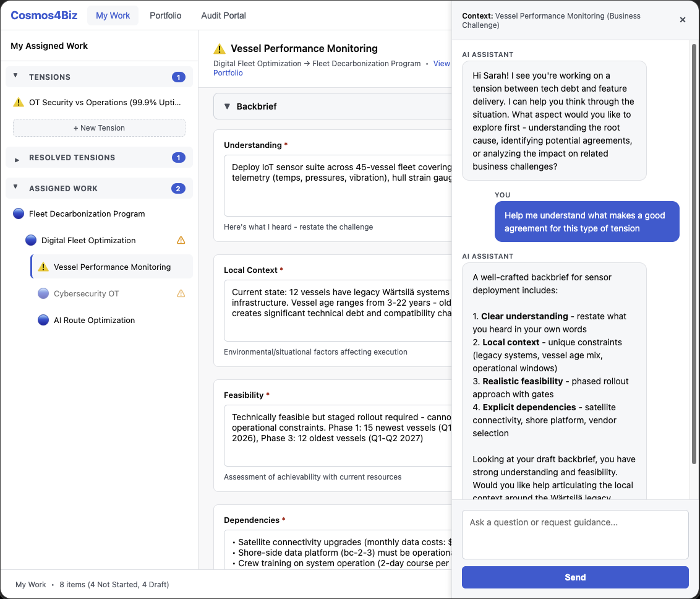The width and height of the screenshot is (700, 599).
Task: Click the sphere icon beside AI Route Optimization
Action: [x=43, y=321]
